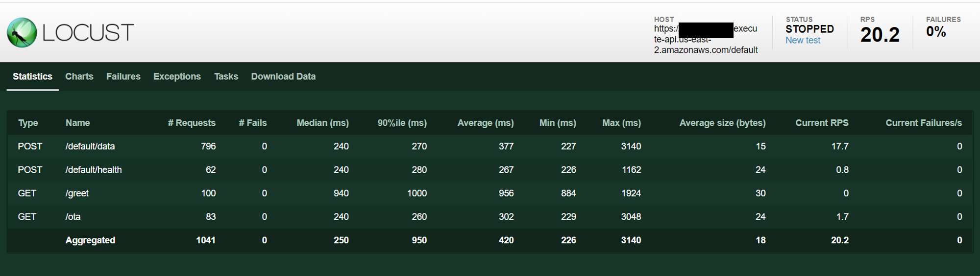This screenshot has width=980, height=276.
Task: Sort by Median (ms) column header
Action: [322, 123]
